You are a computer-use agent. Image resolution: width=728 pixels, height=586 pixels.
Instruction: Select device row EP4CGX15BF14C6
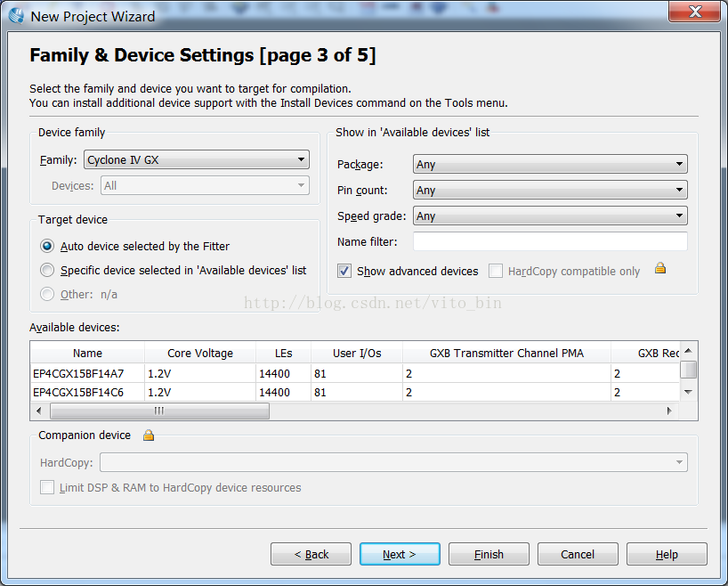click(355, 392)
